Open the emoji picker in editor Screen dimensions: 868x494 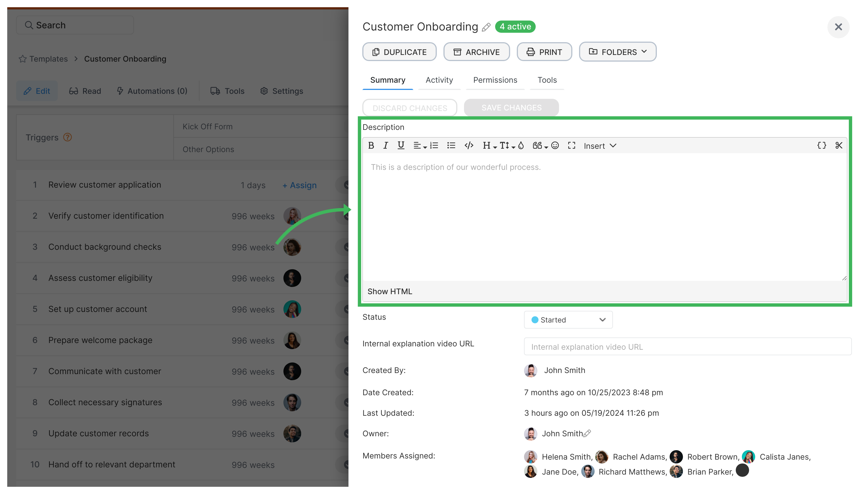(555, 145)
